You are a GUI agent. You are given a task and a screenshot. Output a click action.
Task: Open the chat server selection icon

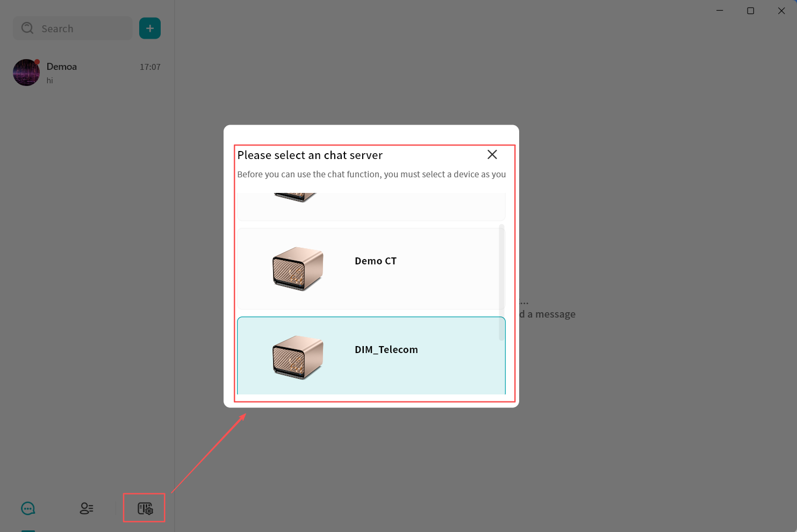145,508
